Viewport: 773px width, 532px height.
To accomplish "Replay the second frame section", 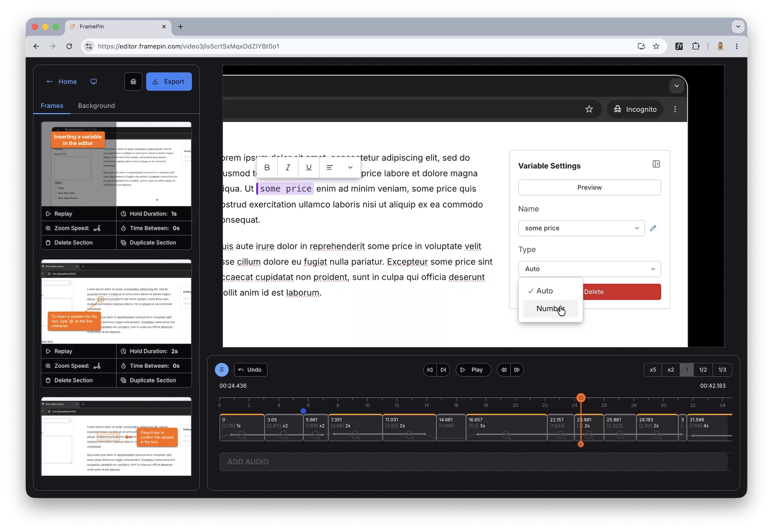I will pyautogui.click(x=78, y=351).
